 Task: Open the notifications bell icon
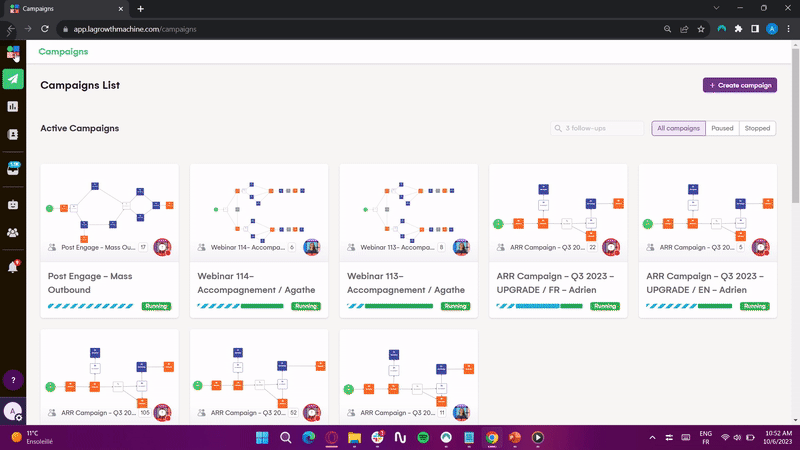pos(13,266)
